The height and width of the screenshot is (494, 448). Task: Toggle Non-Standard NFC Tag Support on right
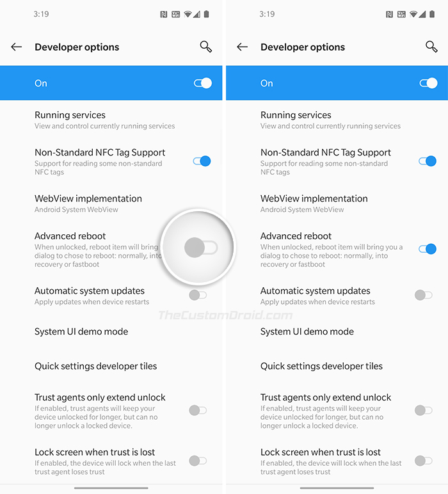428,161
